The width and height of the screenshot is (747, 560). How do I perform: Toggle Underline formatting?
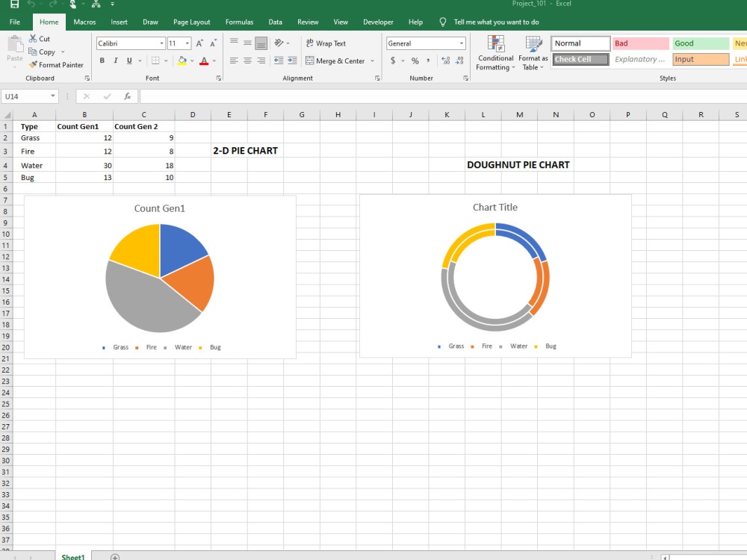coord(129,60)
